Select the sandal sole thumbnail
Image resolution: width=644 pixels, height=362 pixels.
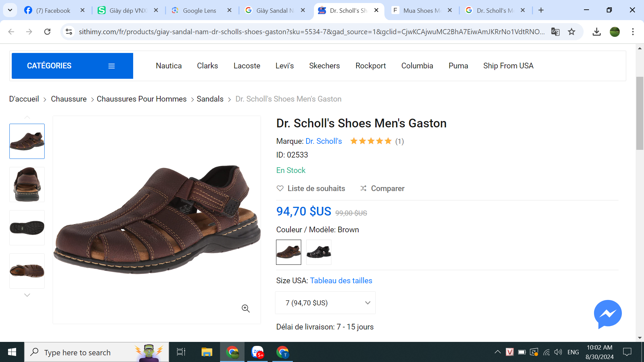click(27, 228)
